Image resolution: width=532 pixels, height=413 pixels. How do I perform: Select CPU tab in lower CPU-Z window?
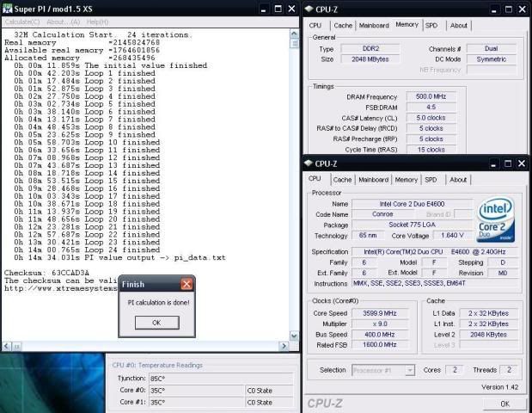point(315,179)
